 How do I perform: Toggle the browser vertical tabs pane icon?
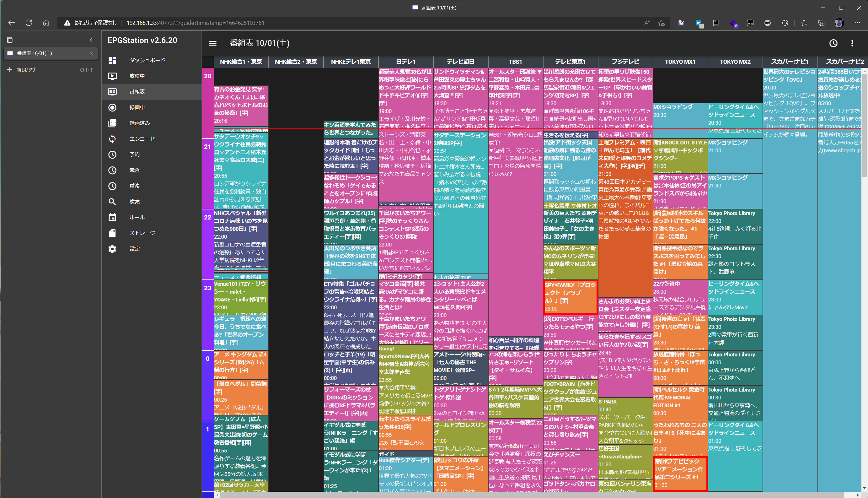pos(9,40)
